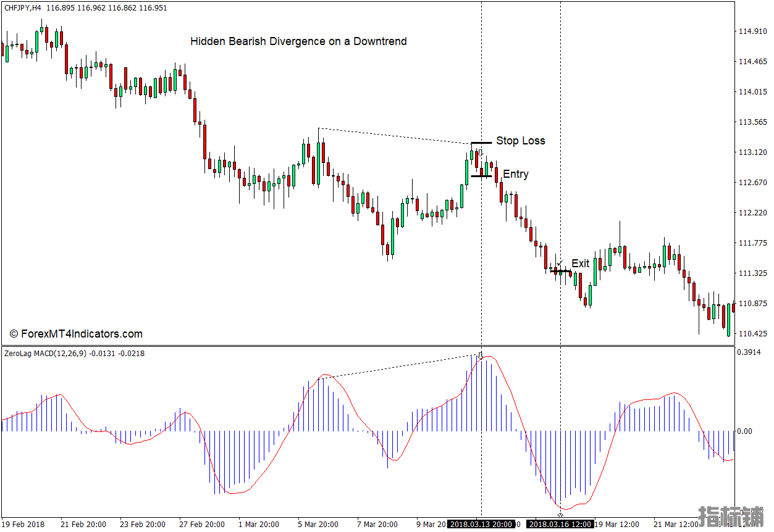Select the highlighted 2018.03.13 20:00 date marker
This screenshot has width=774, height=532.
(481, 524)
